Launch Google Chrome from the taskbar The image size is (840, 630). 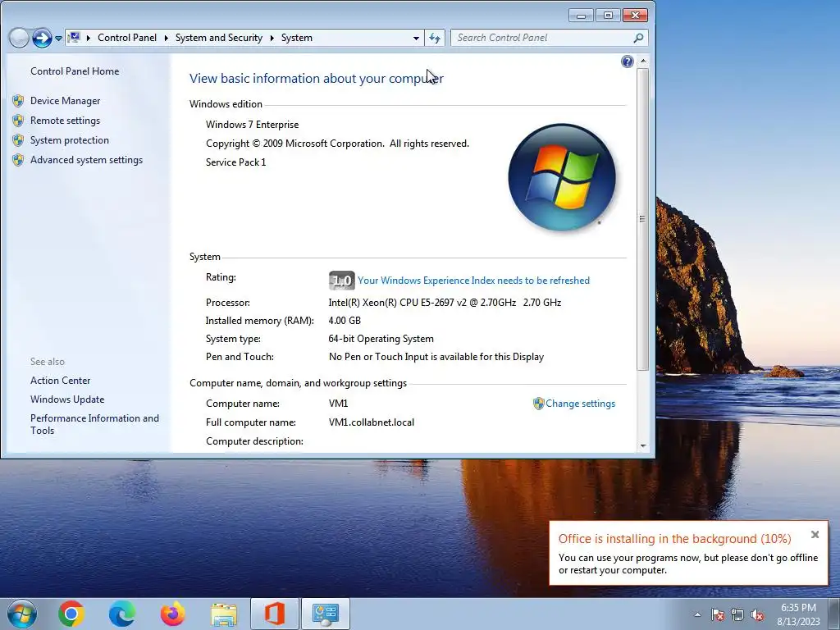pos(71,614)
